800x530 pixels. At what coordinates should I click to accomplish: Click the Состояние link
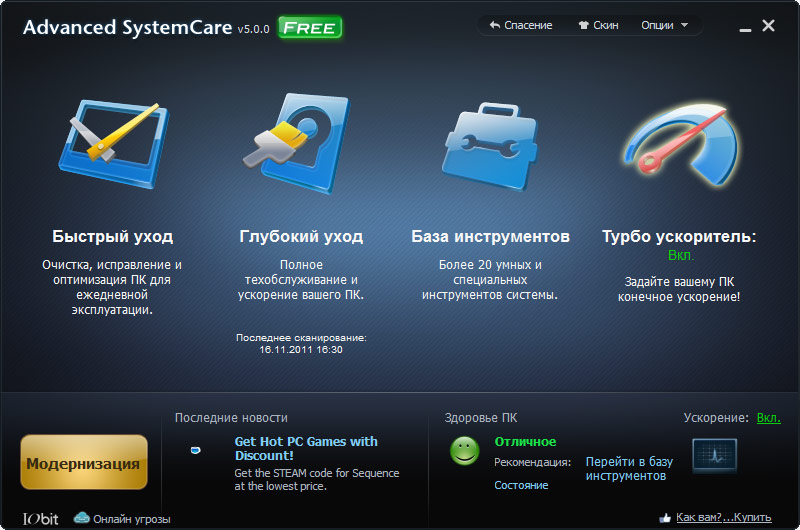point(521,485)
